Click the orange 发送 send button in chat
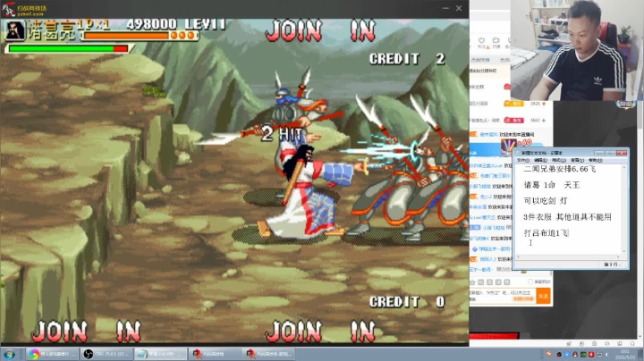Viewport: 644px width, 361px height. tap(544, 296)
